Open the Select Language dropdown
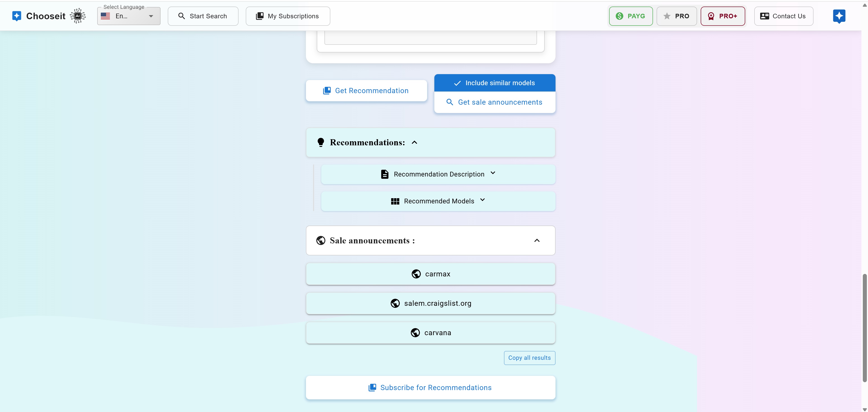Screen dimensions: 868x412 click(x=129, y=16)
